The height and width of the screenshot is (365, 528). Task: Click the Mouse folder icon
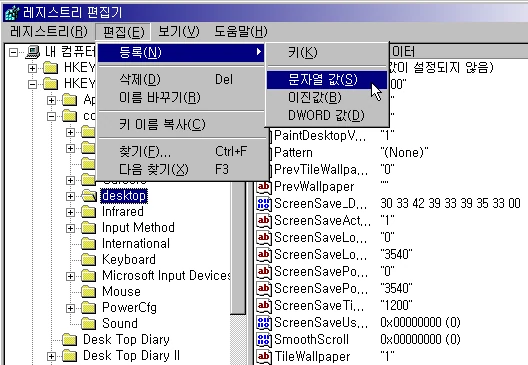tap(89, 292)
